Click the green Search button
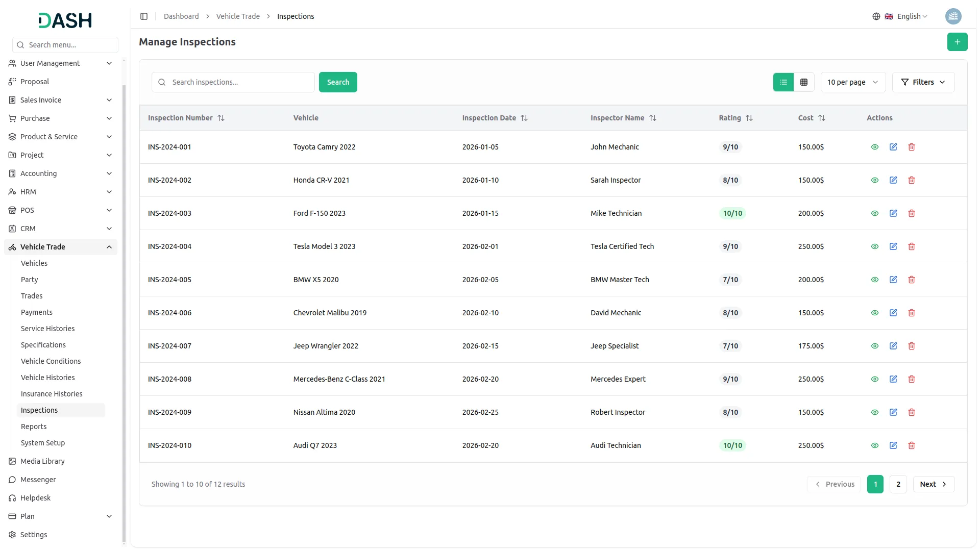Screen dimensions: 980x551 [338, 82]
